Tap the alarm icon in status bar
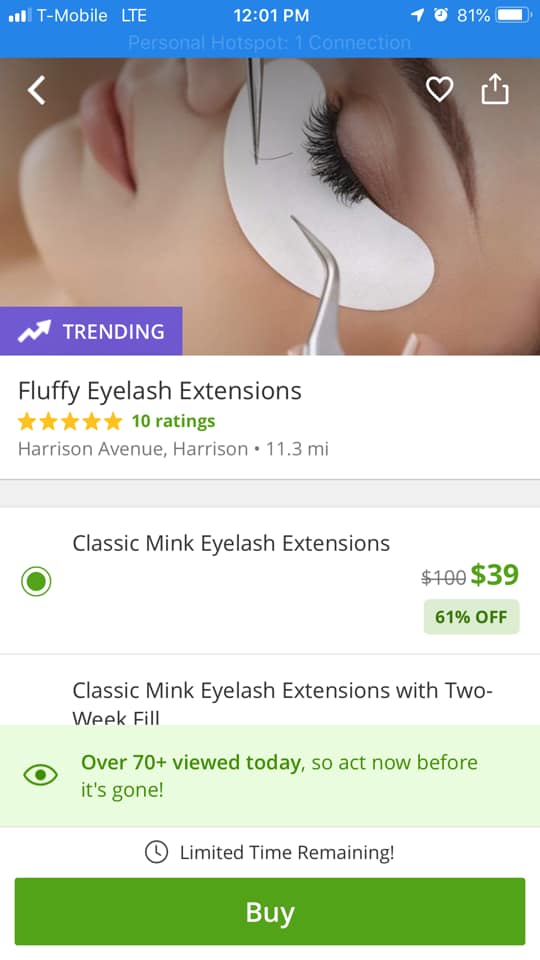This screenshot has height=960, width=540. tap(441, 15)
